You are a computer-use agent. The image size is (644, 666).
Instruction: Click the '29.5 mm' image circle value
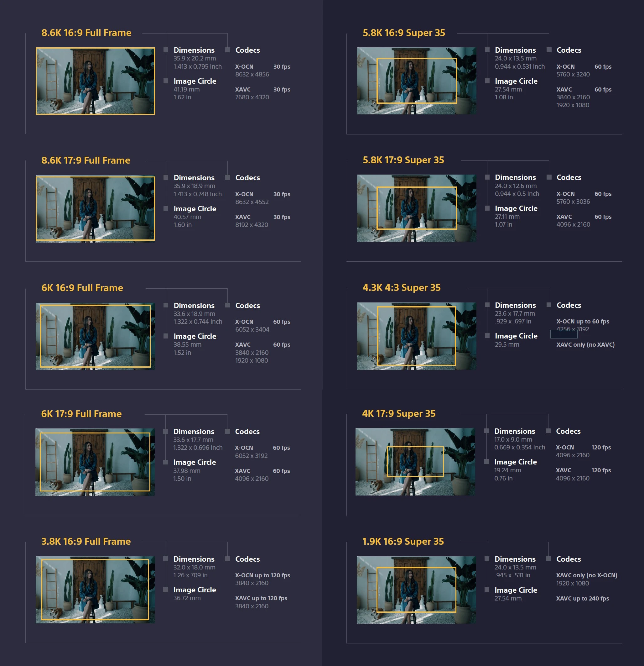point(507,344)
